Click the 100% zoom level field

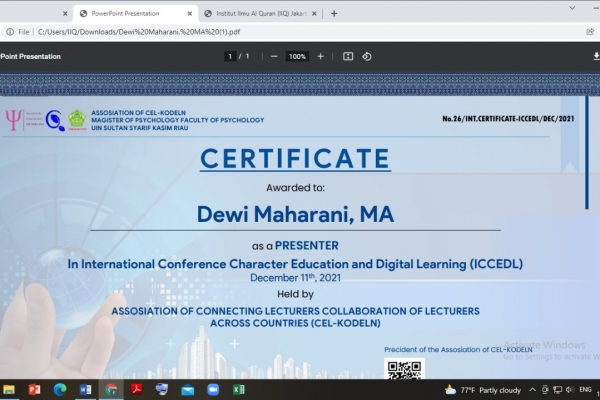tap(297, 56)
